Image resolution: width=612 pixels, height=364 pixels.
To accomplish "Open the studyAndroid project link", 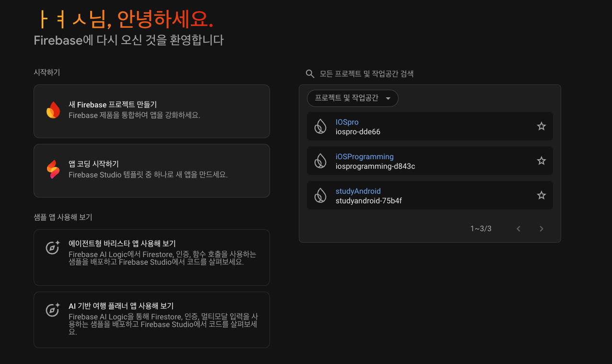I will point(358,191).
